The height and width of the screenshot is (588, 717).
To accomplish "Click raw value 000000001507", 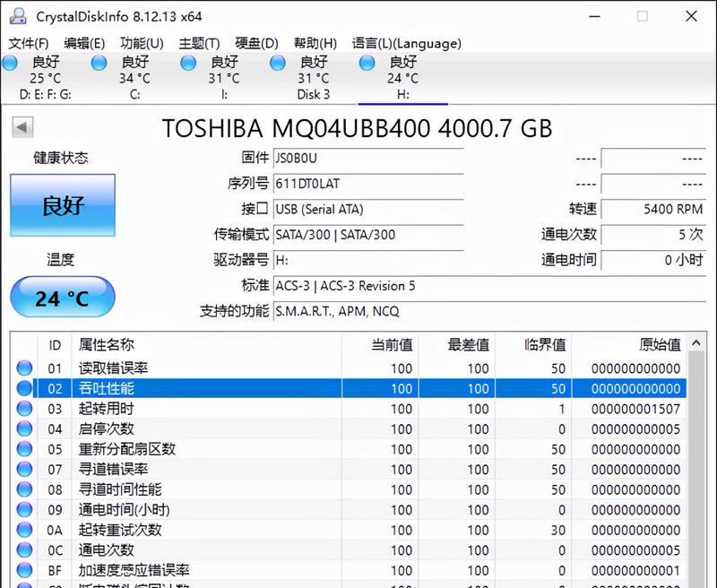I will [x=635, y=409].
